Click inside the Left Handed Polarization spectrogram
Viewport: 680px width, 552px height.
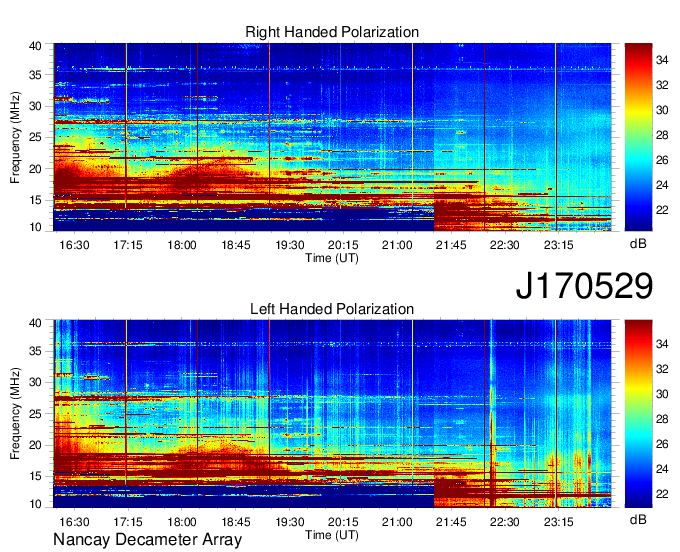click(x=332, y=414)
